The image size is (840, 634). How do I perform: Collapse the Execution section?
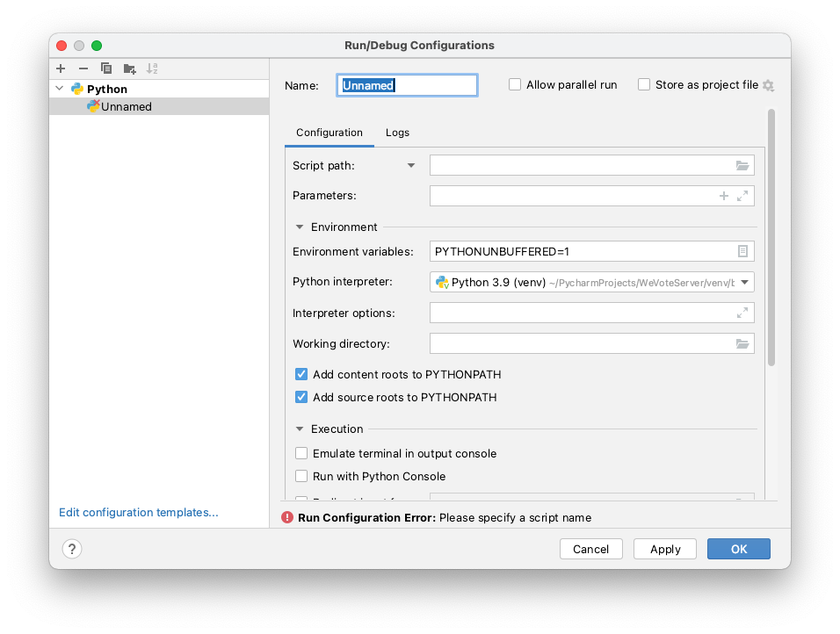300,429
